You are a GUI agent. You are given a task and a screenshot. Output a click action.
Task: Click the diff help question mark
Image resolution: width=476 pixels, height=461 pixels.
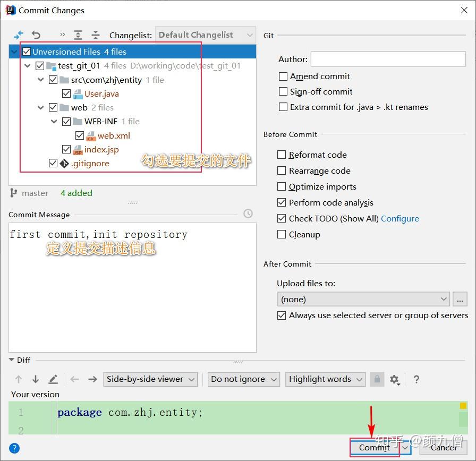coord(416,379)
